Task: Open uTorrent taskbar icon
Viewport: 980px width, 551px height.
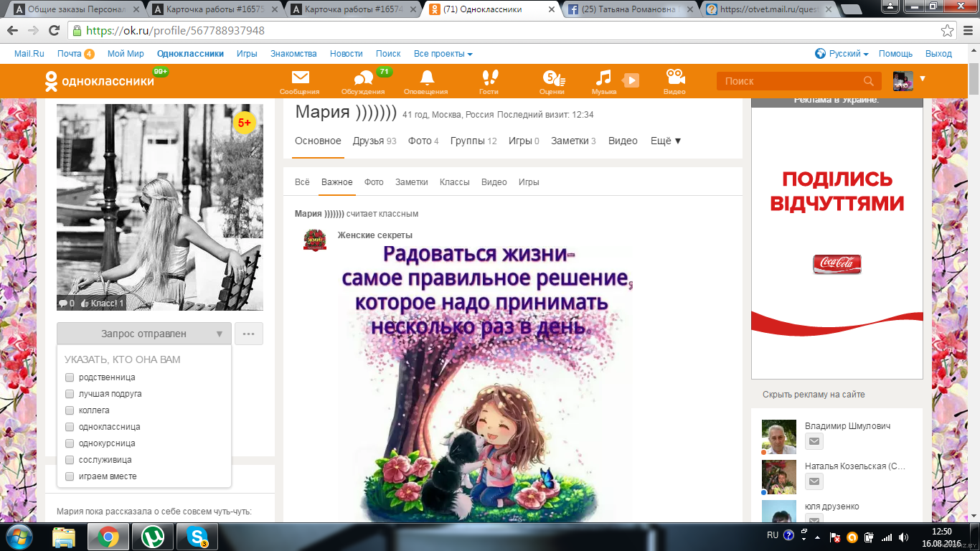Action: tap(151, 537)
